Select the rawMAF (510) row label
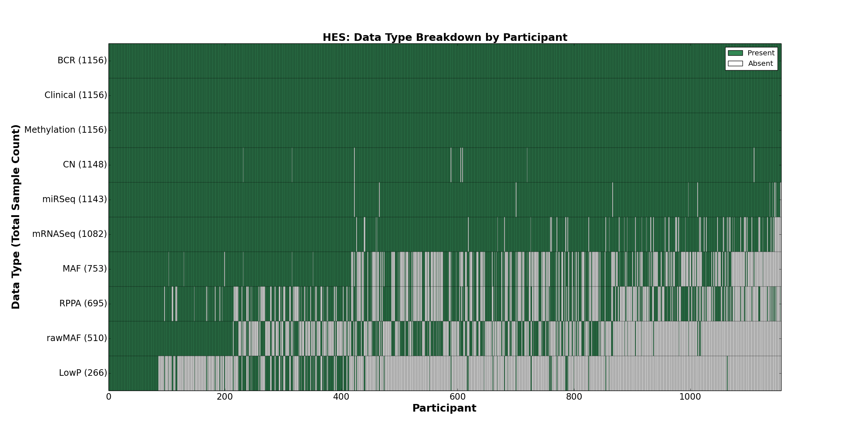This screenshot has width=868, height=434. click(x=77, y=338)
